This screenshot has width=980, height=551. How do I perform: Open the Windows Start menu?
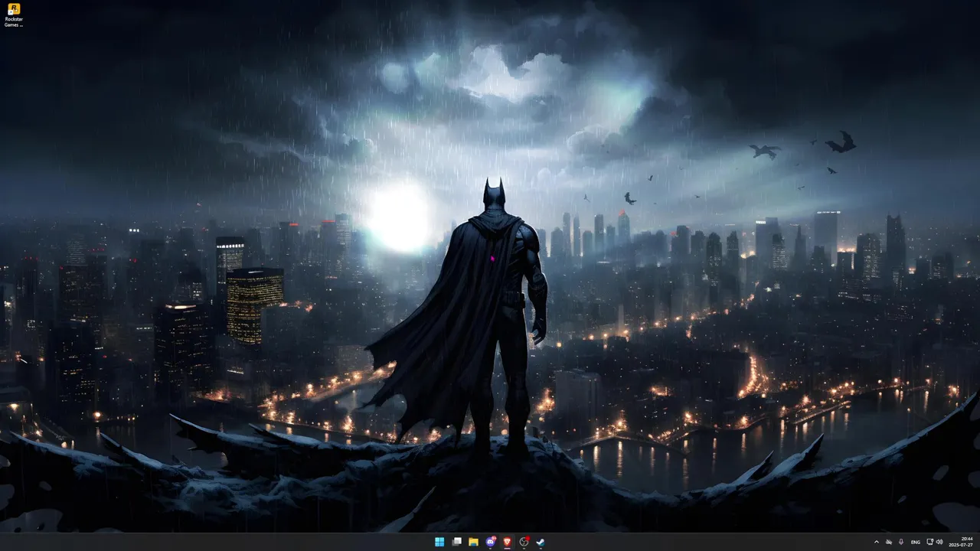pyautogui.click(x=439, y=542)
